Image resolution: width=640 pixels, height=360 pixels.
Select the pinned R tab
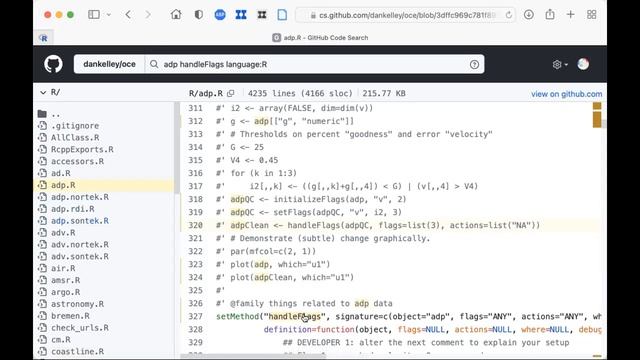43,38
